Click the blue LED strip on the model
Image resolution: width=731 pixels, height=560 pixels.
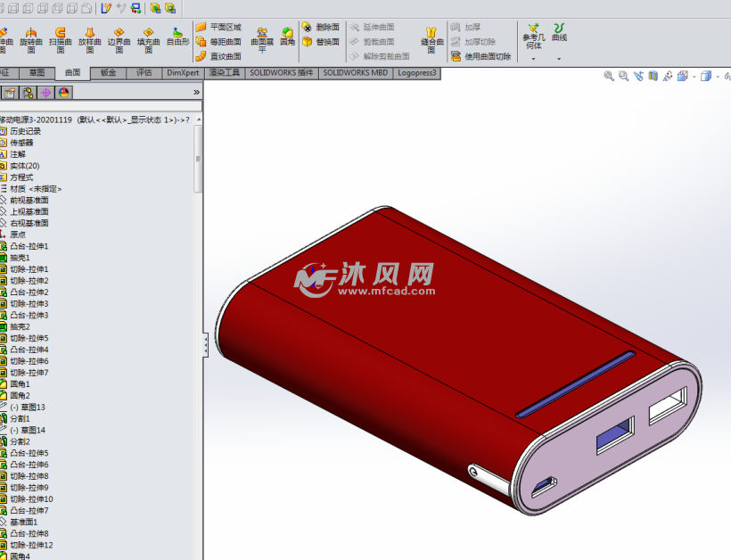pos(575,383)
